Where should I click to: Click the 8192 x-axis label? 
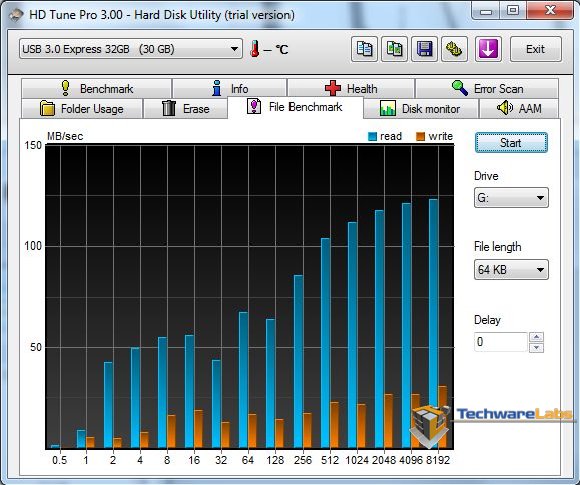pos(438,460)
